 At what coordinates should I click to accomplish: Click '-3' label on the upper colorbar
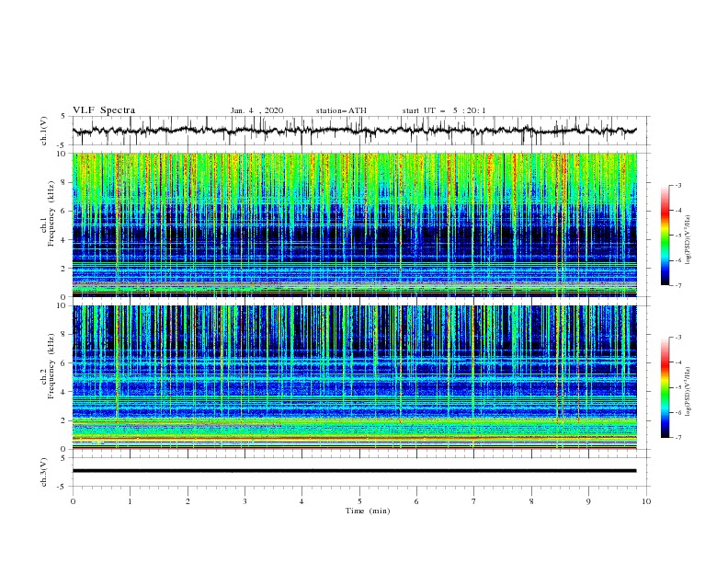(677, 185)
